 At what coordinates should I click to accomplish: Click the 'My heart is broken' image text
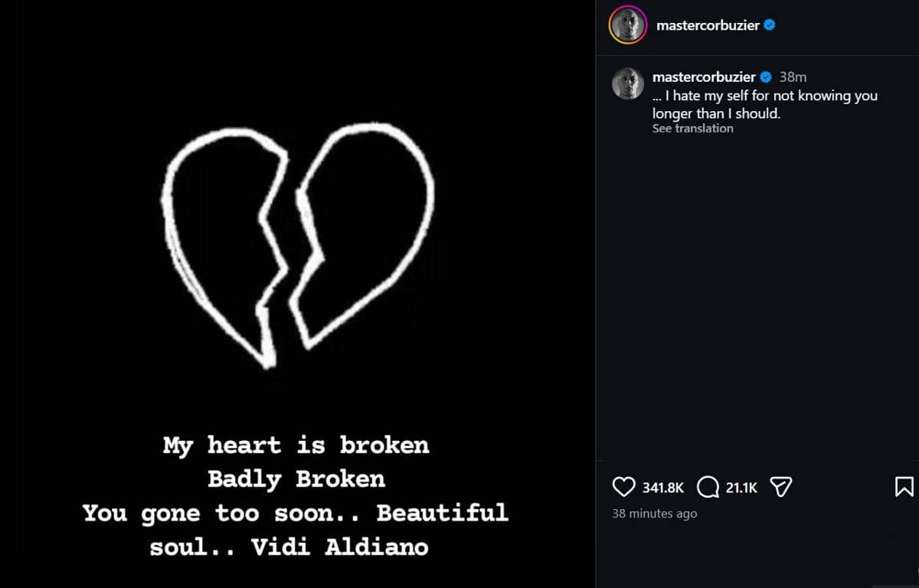click(x=296, y=445)
